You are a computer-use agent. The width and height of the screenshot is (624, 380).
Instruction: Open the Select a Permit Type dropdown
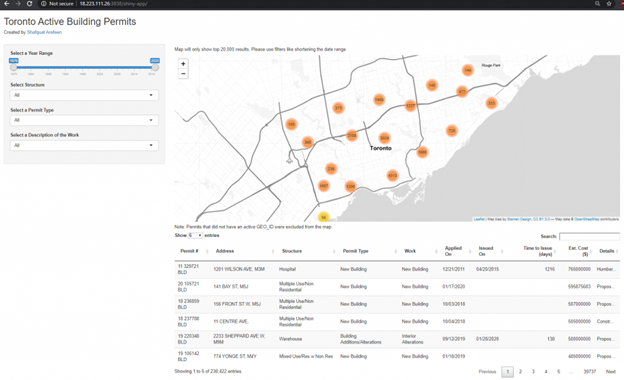click(x=84, y=120)
